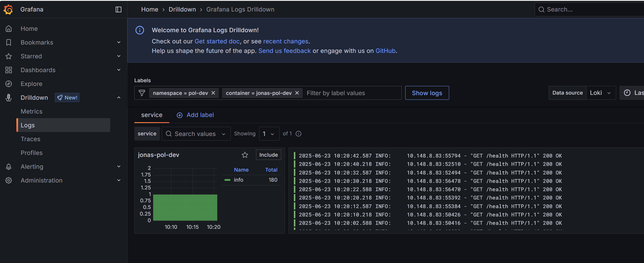Open the Showing count dropdown
This screenshot has width=644, height=263.
[269, 134]
